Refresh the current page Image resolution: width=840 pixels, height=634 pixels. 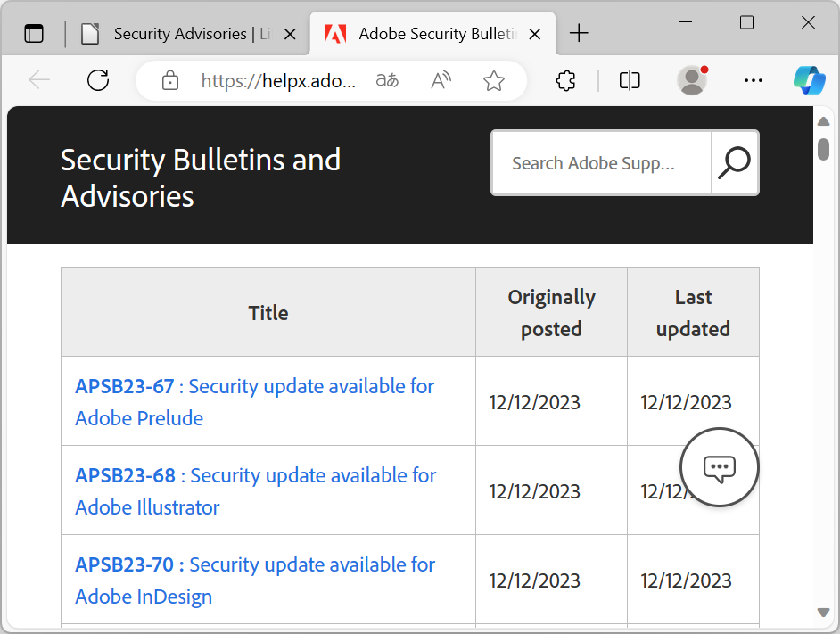pos(98,80)
